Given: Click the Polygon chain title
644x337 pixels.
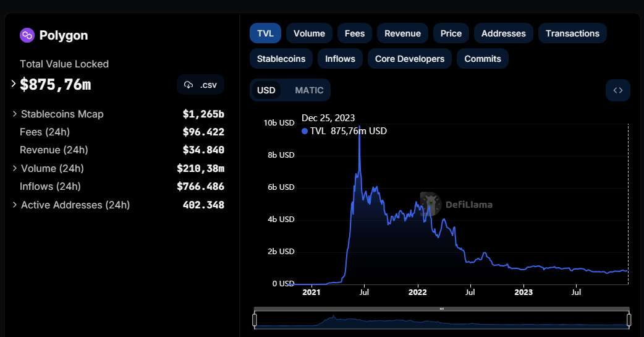Looking at the screenshot, I should pyautogui.click(x=64, y=35).
